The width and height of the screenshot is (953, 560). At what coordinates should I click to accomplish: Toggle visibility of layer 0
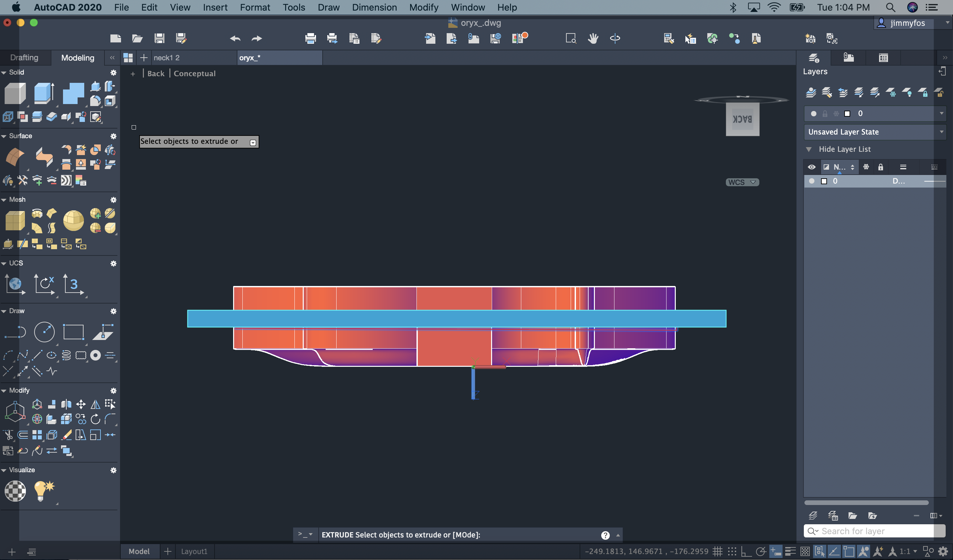(x=811, y=181)
